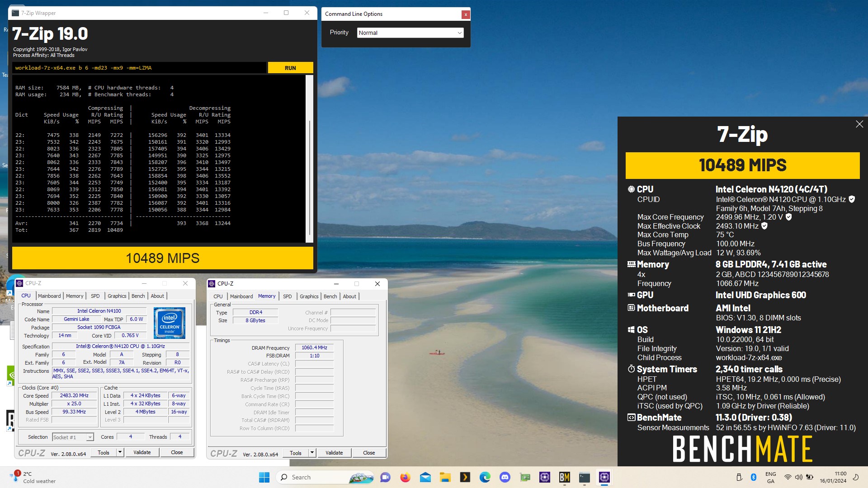This screenshot has width=868, height=488.
Task: Open Bench tab in left CPU-Z window
Action: (138, 296)
